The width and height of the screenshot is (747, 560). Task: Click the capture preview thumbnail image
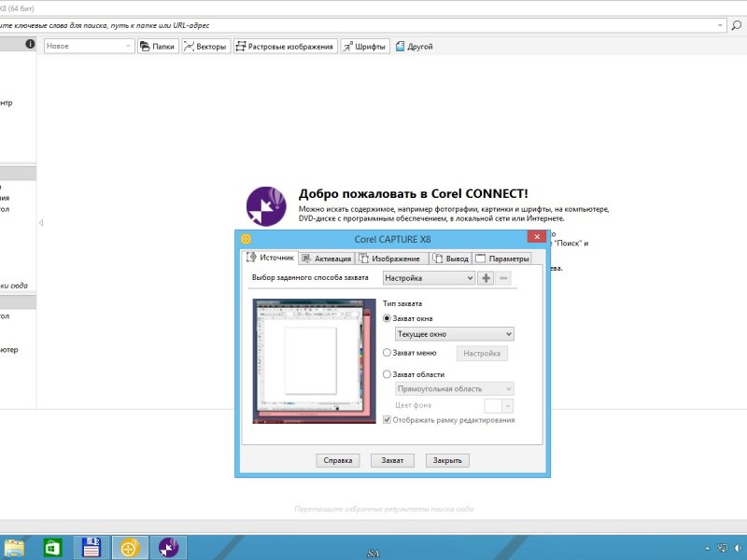point(314,361)
